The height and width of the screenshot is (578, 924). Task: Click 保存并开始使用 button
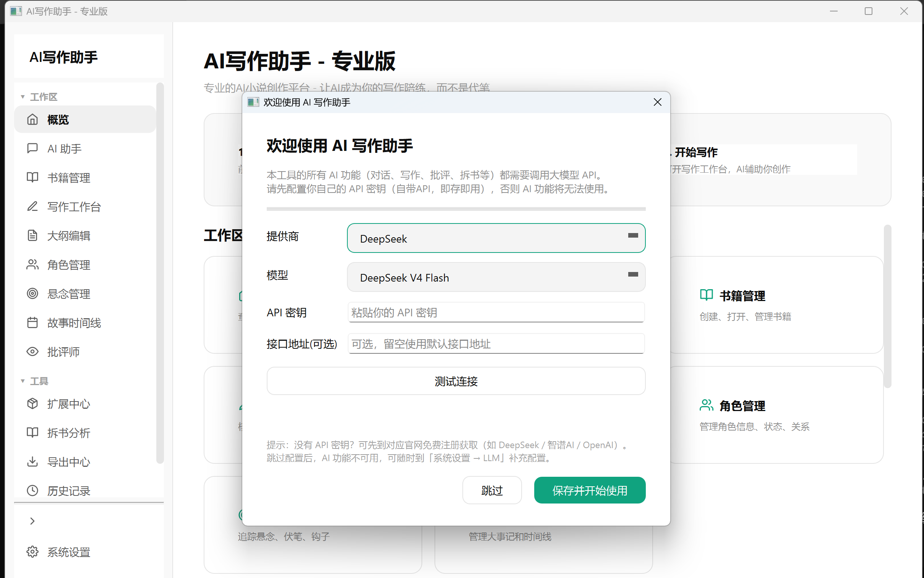click(x=590, y=491)
